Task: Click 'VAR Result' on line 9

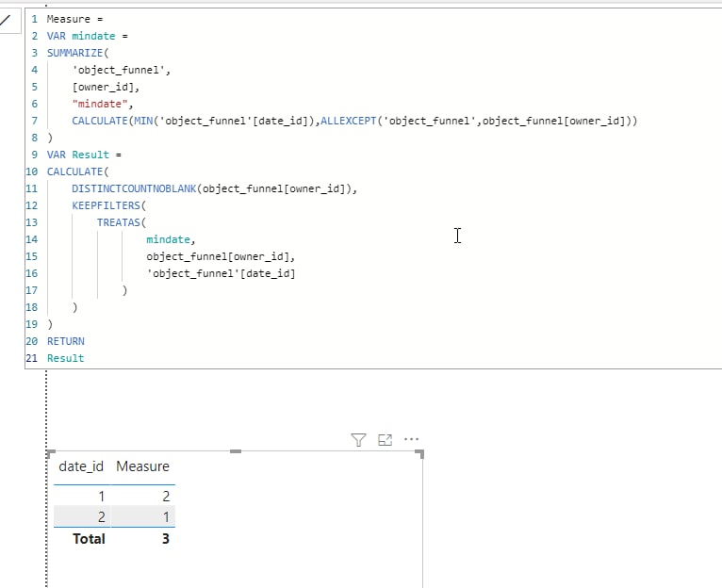Action: [x=78, y=155]
